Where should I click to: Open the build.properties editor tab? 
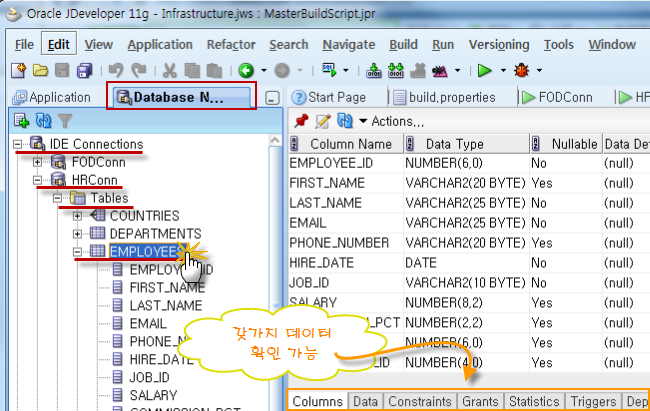(x=444, y=97)
